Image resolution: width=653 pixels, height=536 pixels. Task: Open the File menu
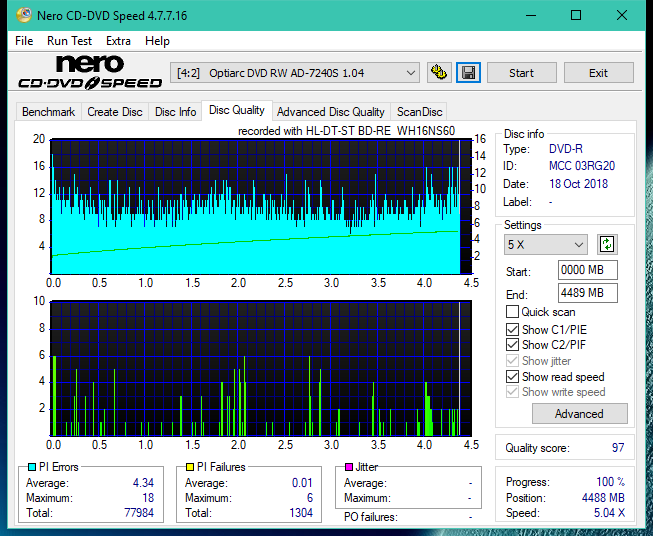tap(24, 41)
